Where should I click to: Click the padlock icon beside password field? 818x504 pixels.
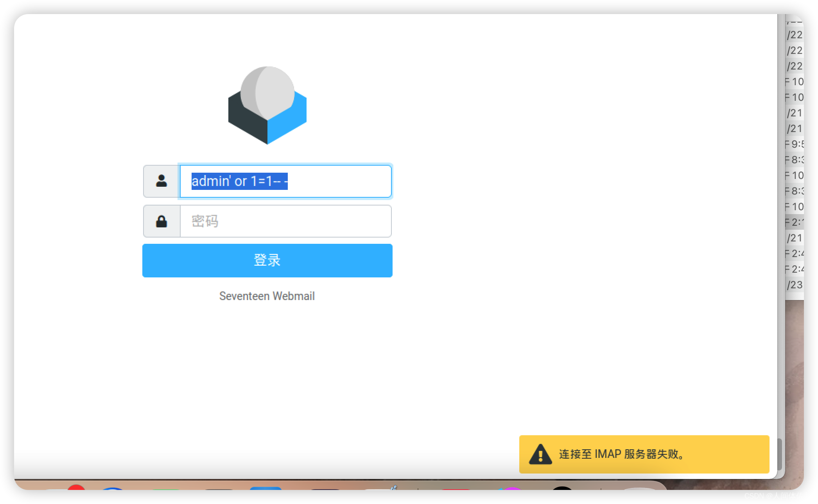161,221
